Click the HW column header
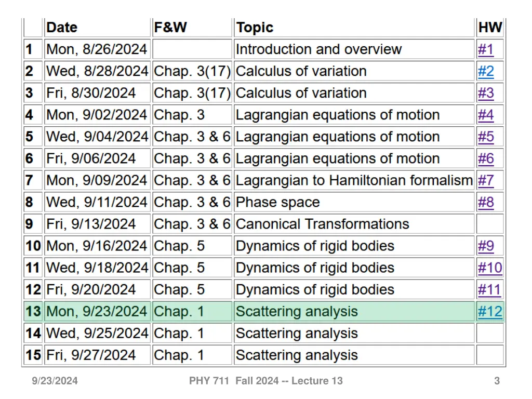Viewport: 532px width, 399px height. click(x=490, y=28)
